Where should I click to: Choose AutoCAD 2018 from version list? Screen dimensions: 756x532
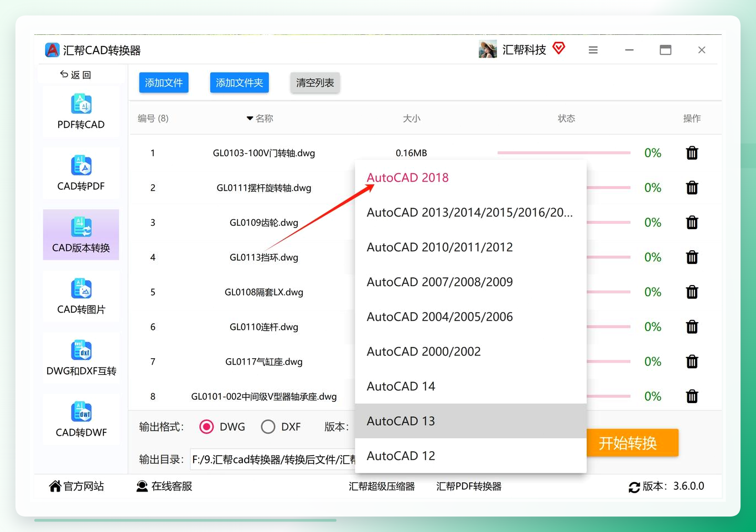470,178
